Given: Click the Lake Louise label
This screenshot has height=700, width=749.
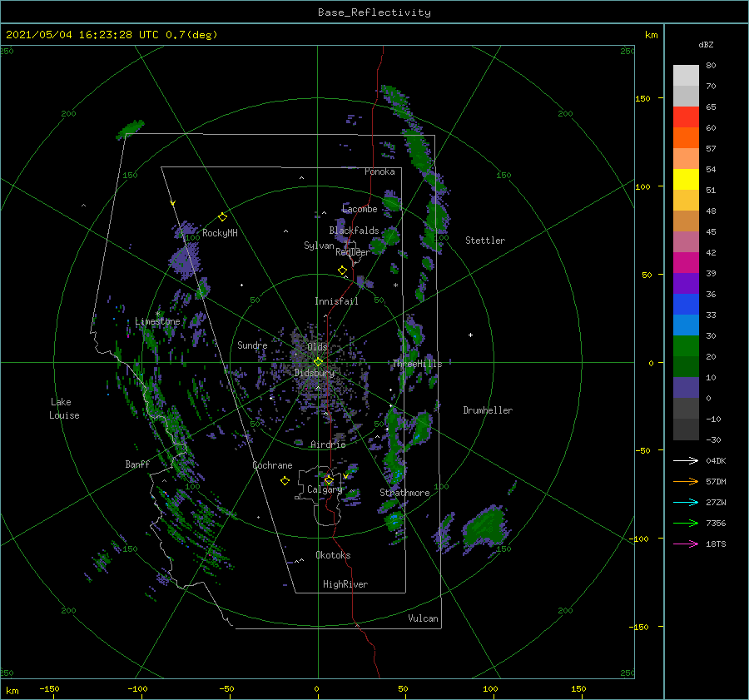Looking at the screenshot, I should (64, 409).
